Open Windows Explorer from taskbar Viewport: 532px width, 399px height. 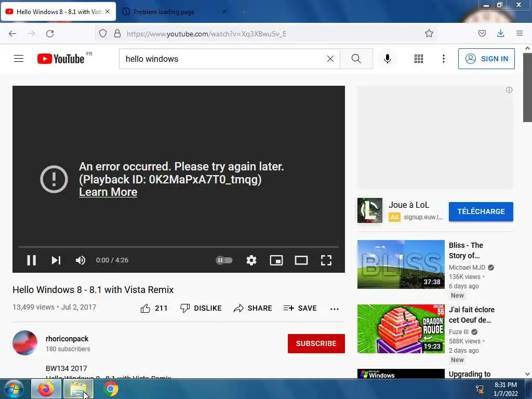click(x=78, y=389)
